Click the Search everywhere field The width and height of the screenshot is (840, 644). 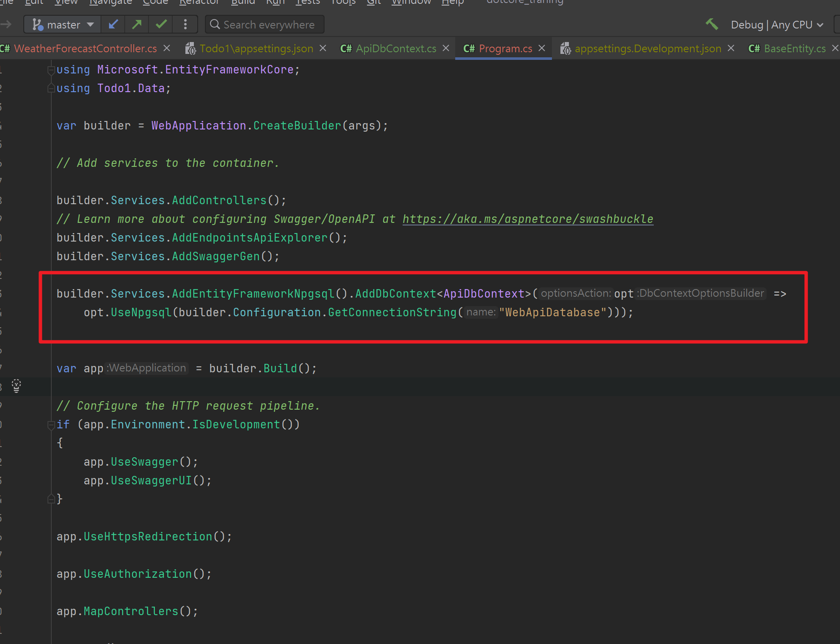(265, 25)
